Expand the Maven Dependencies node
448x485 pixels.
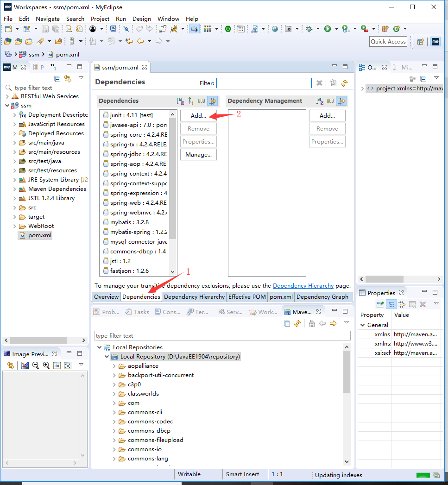click(14, 189)
